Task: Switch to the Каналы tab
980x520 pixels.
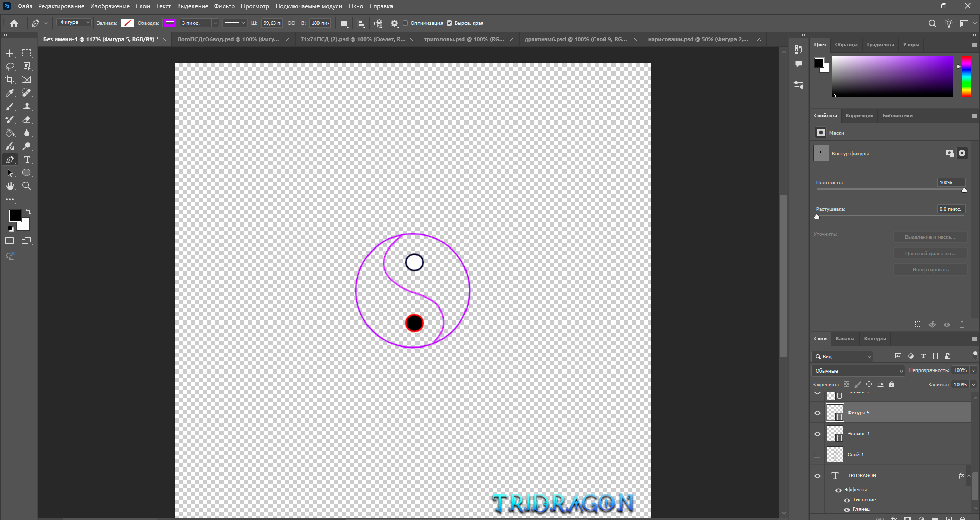Action: pos(845,338)
